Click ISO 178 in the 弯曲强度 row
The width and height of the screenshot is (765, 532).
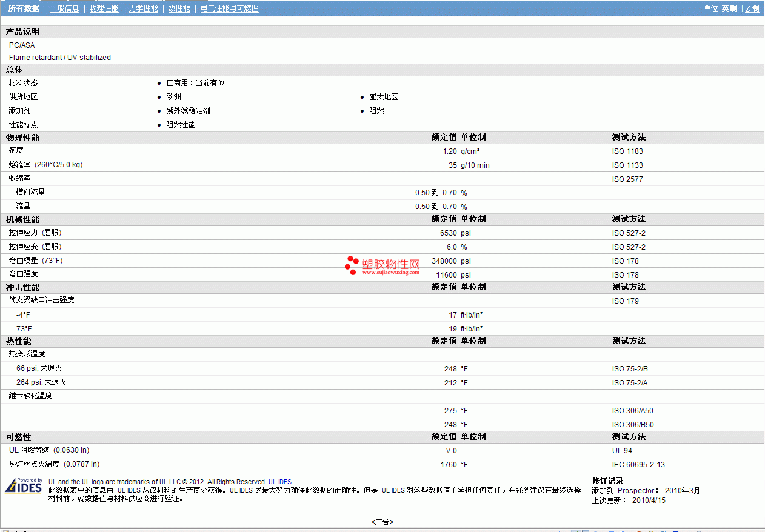coord(625,275)
